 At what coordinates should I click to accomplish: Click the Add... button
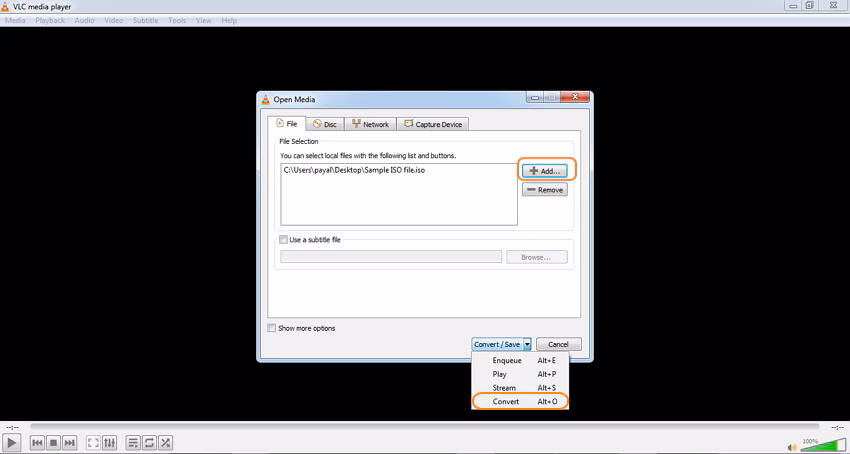click(545, 170)
